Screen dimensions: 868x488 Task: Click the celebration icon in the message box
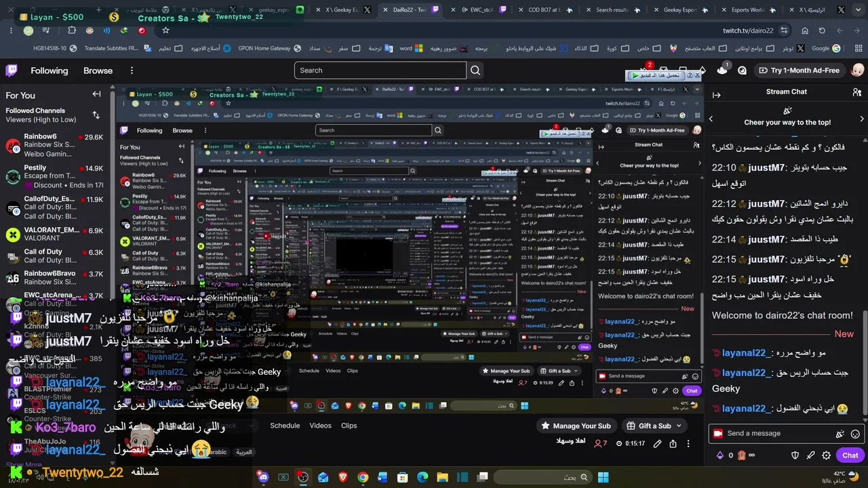pyautogui.click(x=840, y=434)
